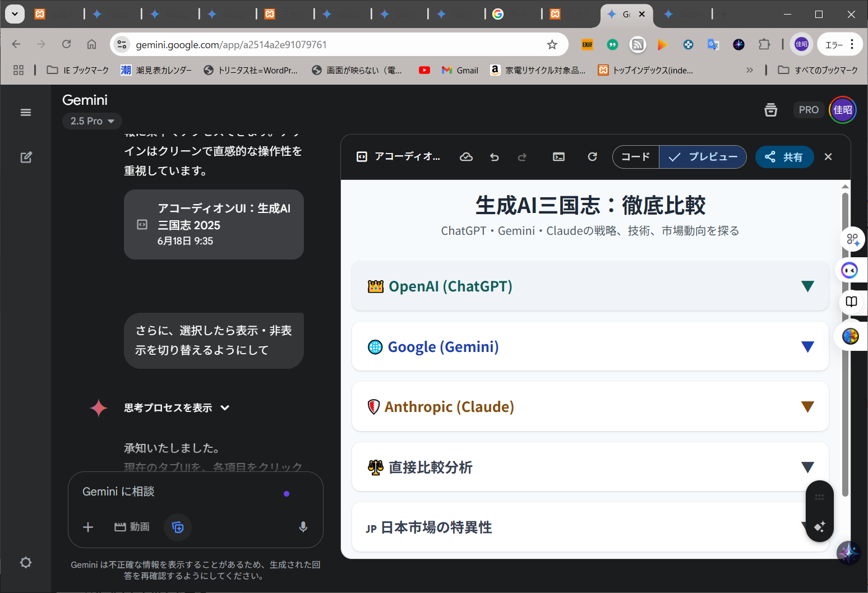This screenshot has width=868, height=593.
Task: Open IE ブックマーク bookmark folder
Action: (78, 70)
